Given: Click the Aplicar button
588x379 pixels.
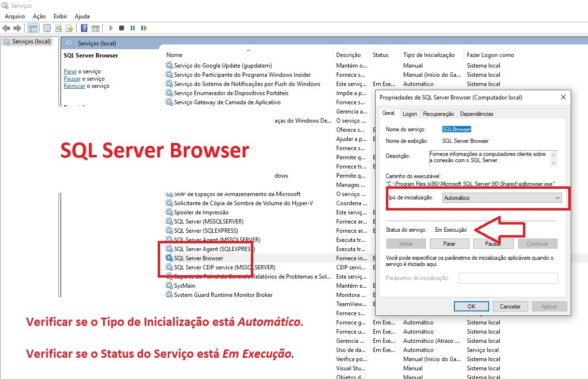Looking at the screenshot, I should tap(549, 306).
